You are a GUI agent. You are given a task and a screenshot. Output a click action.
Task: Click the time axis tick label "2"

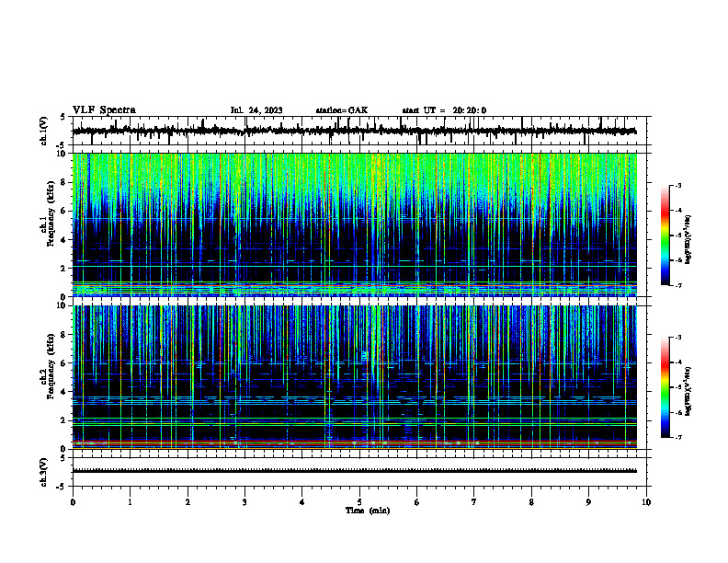click(188, 502)
